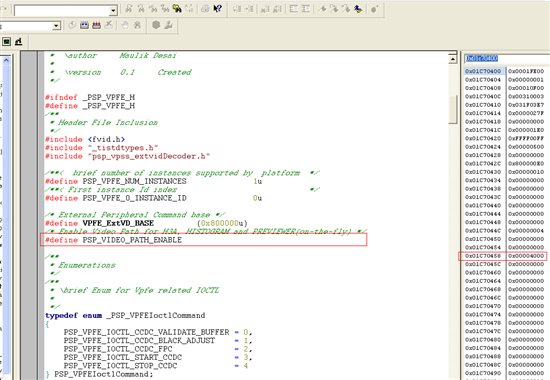
Task: Click the wrench toolbar icon
Action: coord(169,25)
